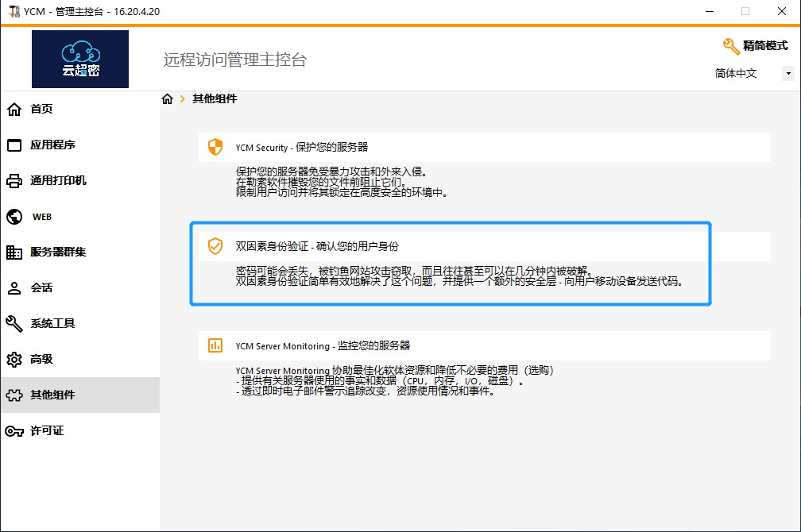Open the 应用程序 menu item
The height and width of the screenshot is (532, 801).
click(80, 145)
